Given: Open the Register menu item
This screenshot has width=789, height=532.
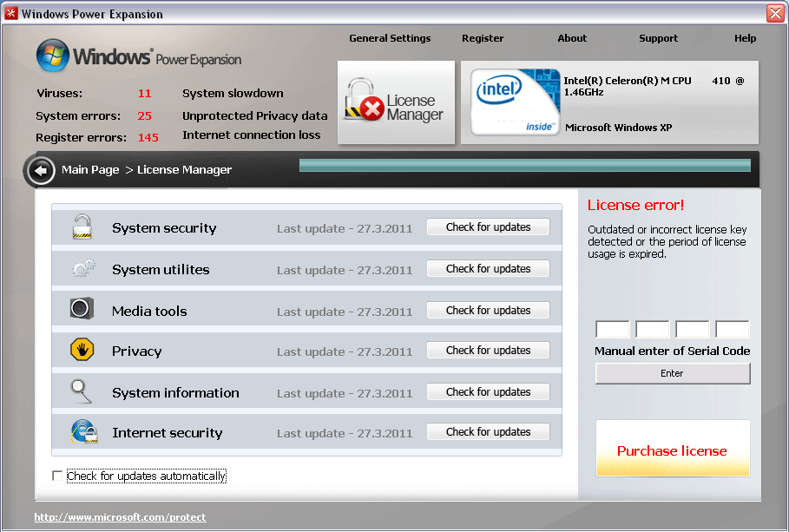Looking at the screenshot, I should (483, 38).
